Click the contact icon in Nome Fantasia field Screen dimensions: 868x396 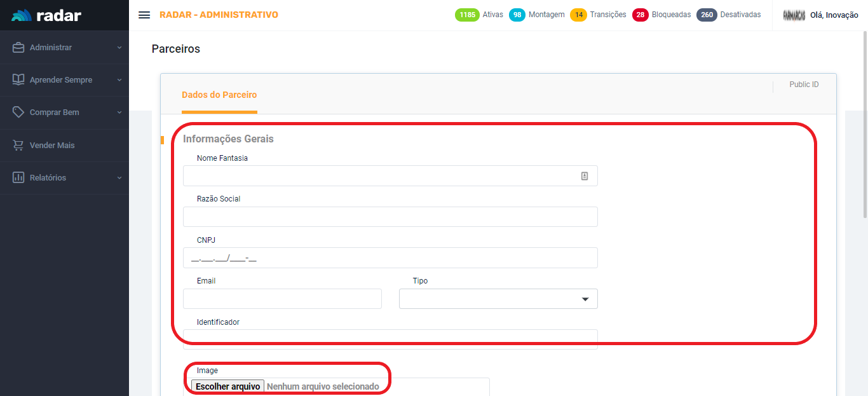tap(585, 176)
